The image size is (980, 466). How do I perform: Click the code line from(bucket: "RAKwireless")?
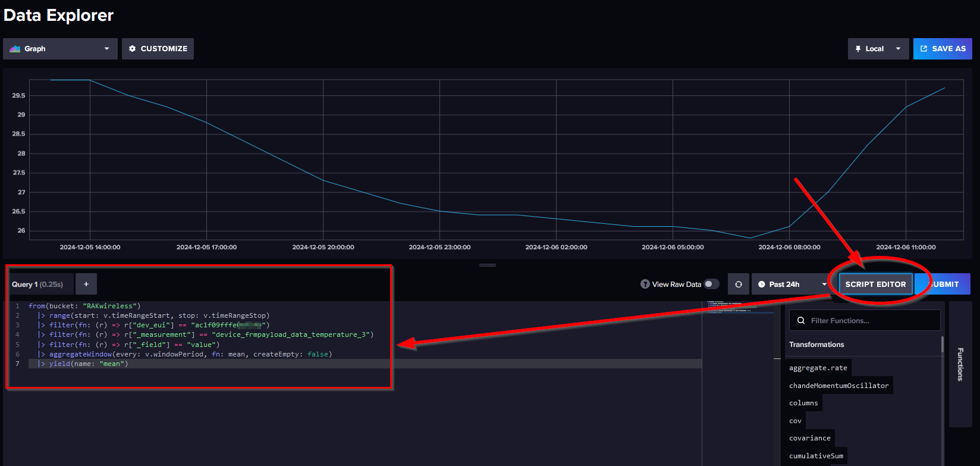click(84, 306)
